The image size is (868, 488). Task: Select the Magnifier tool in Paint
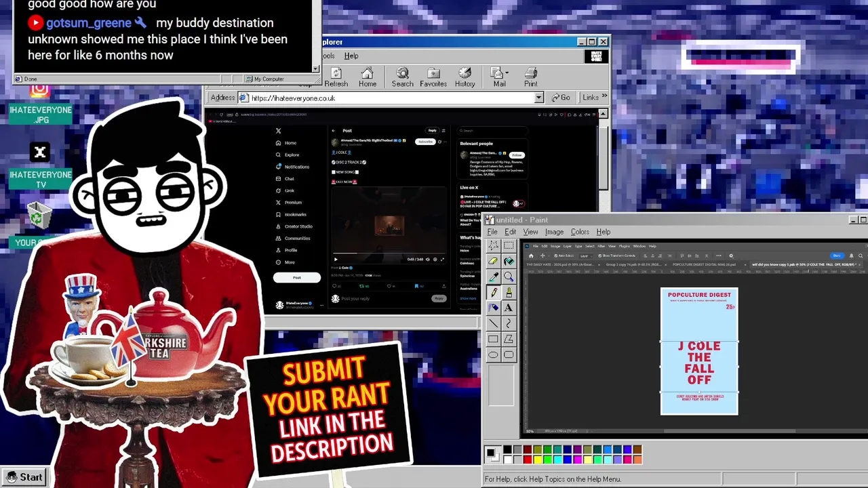(x=509, y=277)
